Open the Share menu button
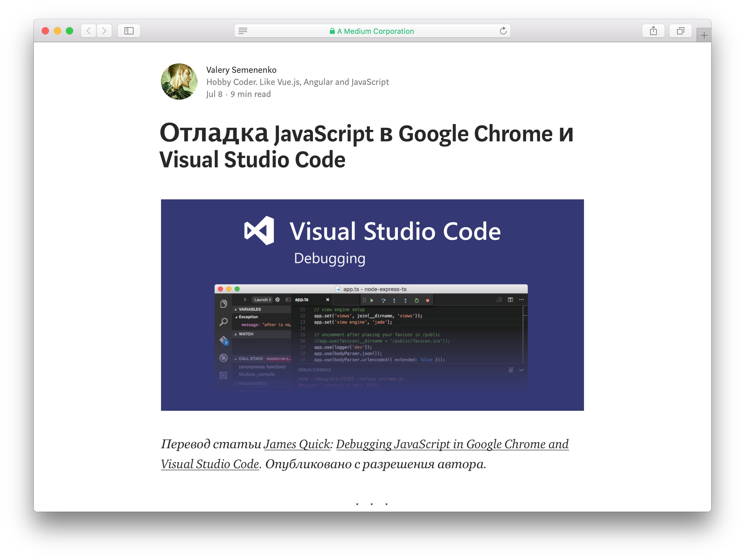Image resolution: width=745 pixels, height=560 pixels. [x=653, y=31]
